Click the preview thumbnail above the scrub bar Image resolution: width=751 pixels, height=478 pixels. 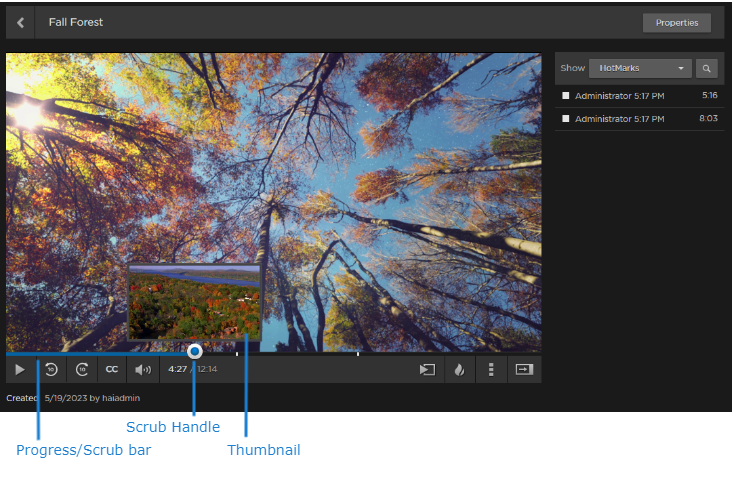pyautogui.click(x=195, y=302)
